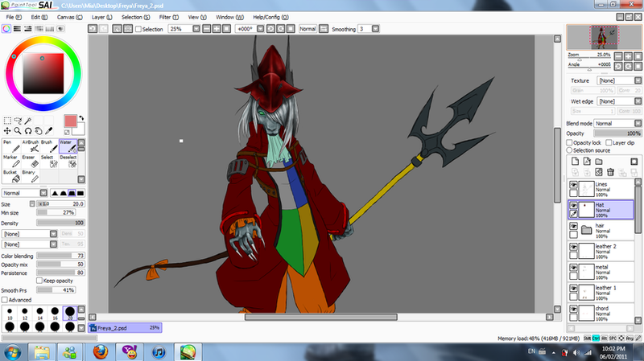Pick the rectangular selection tool
The height and width of the screenshot is (361, 644).
pos(7,121)
